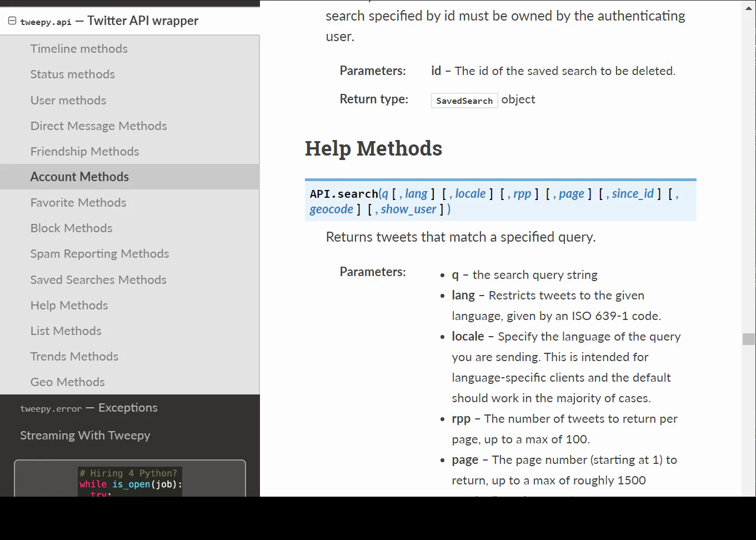
Task: Navigate to Block Methods
Action: coord(72,228)
